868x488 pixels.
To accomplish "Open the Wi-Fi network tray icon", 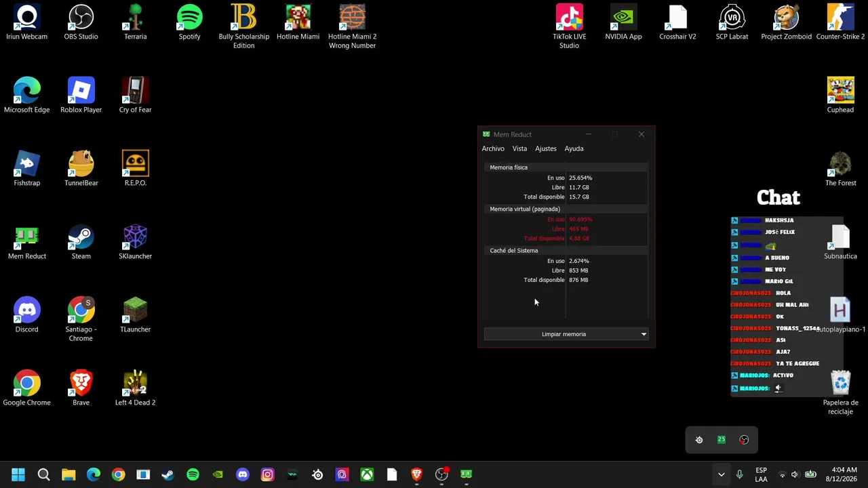I will [x=782, y=474].
